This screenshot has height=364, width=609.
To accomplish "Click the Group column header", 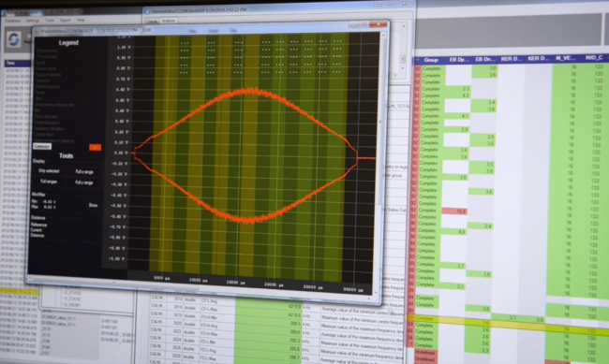I will click(x=431, y=60).
